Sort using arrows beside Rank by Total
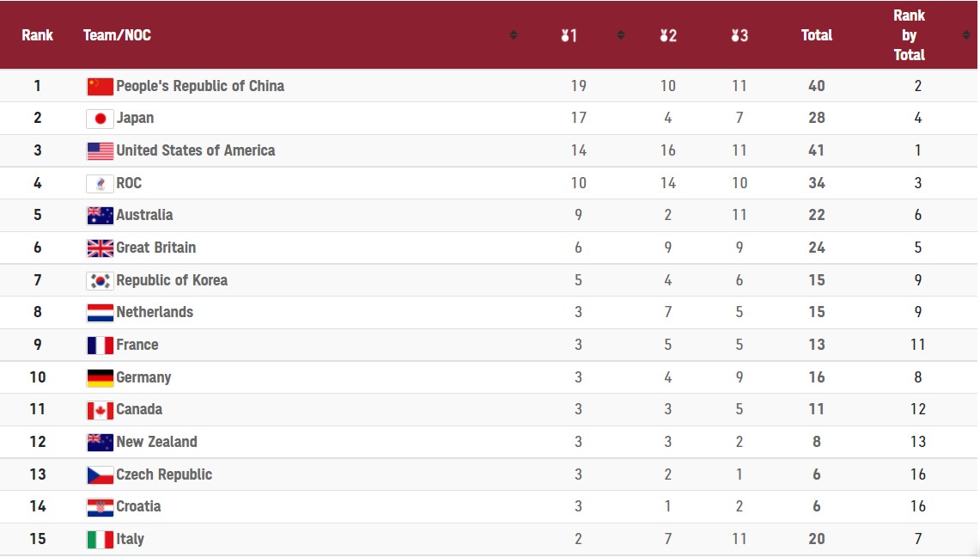The image size is (980, 557). pyautogui.click(x=966, y=35)
